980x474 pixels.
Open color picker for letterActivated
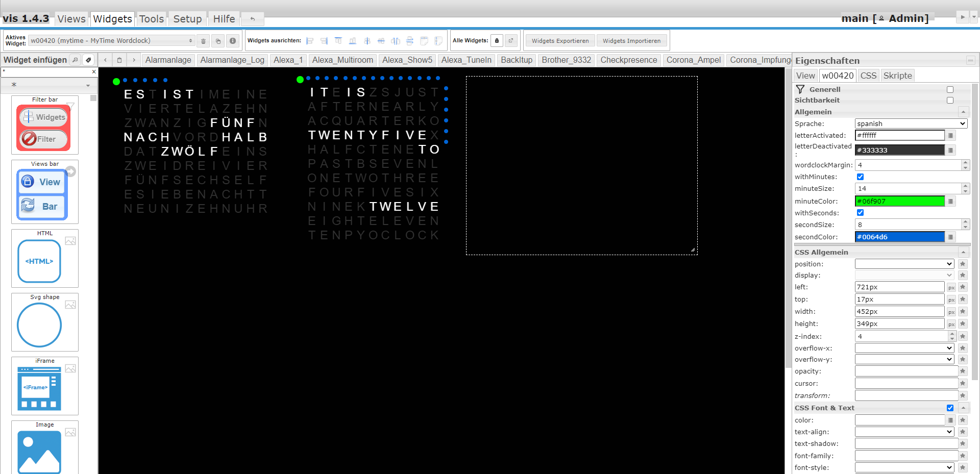click(x=950, y=135)
